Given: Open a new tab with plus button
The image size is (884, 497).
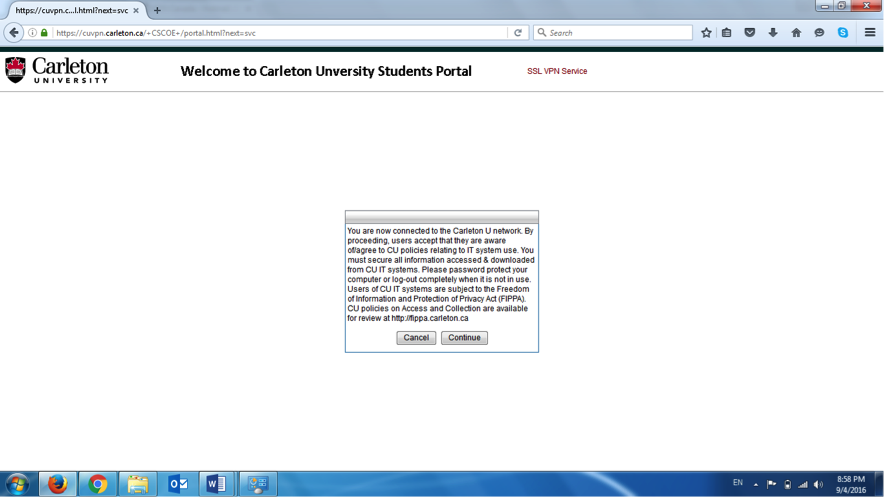Looking at the screenshot, I should pos(157,11).
